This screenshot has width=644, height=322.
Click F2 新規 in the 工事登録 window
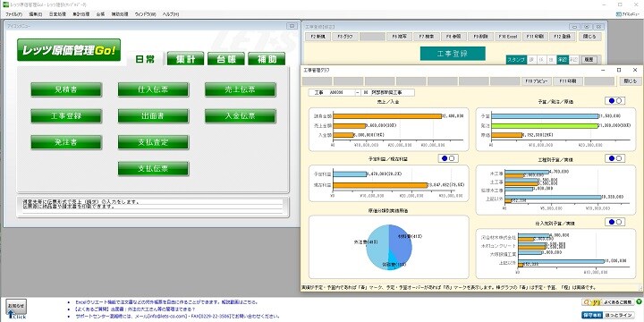click(318, 37)
